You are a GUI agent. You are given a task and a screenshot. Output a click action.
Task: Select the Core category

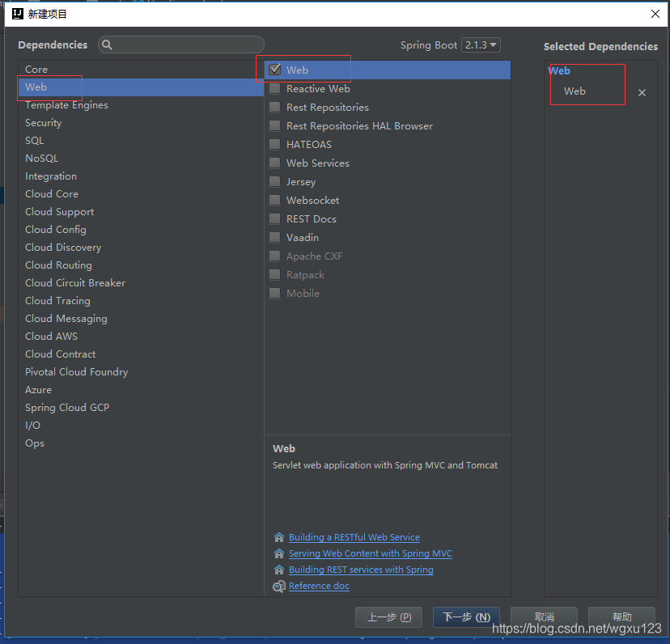tap(141, 70)
